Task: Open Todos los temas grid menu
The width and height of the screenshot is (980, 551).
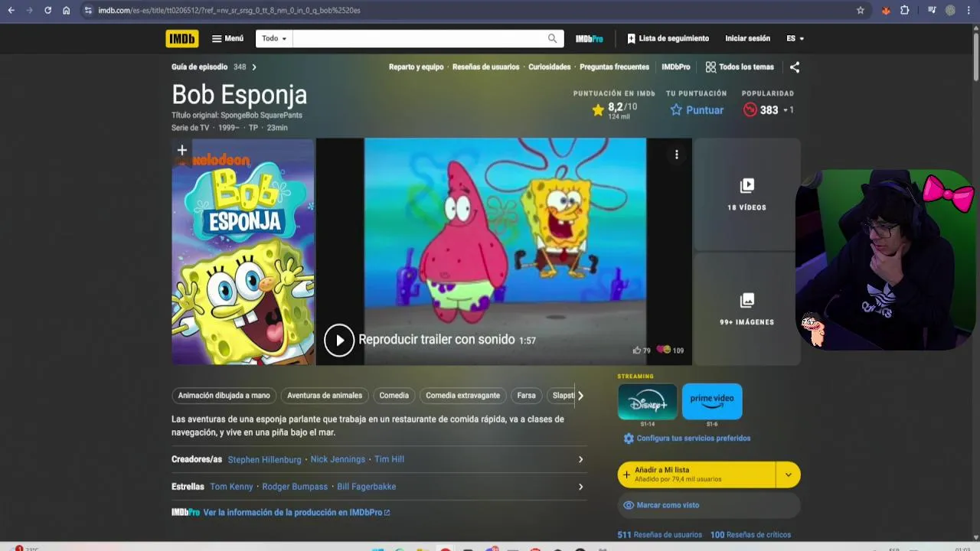Action: pyautogui.click(x=740, y=67)
